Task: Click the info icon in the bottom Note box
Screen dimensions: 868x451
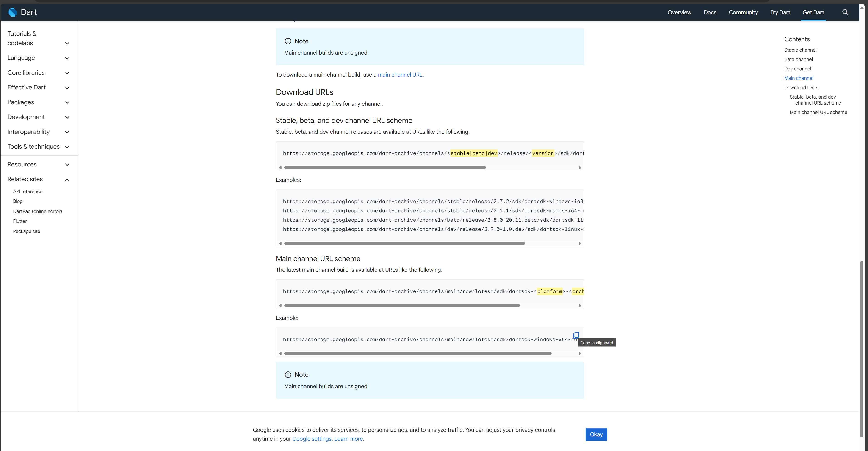Action: [288, 374]
